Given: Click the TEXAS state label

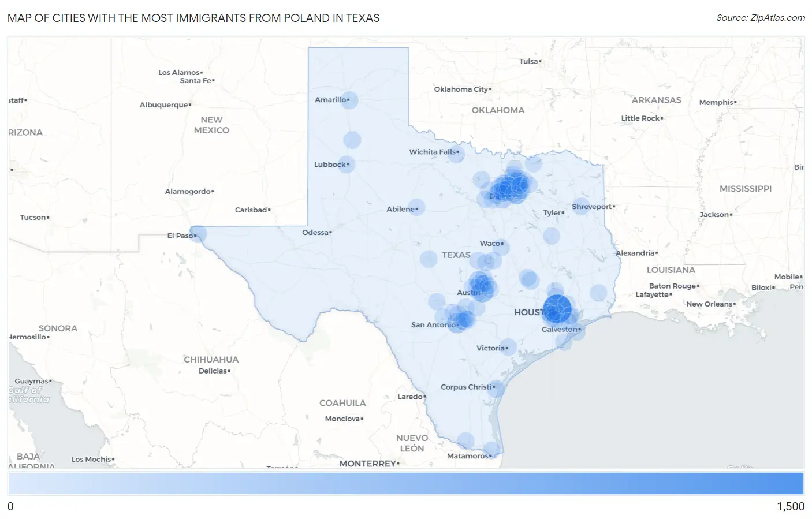Looking at the screenshot, I should point(456,255).
